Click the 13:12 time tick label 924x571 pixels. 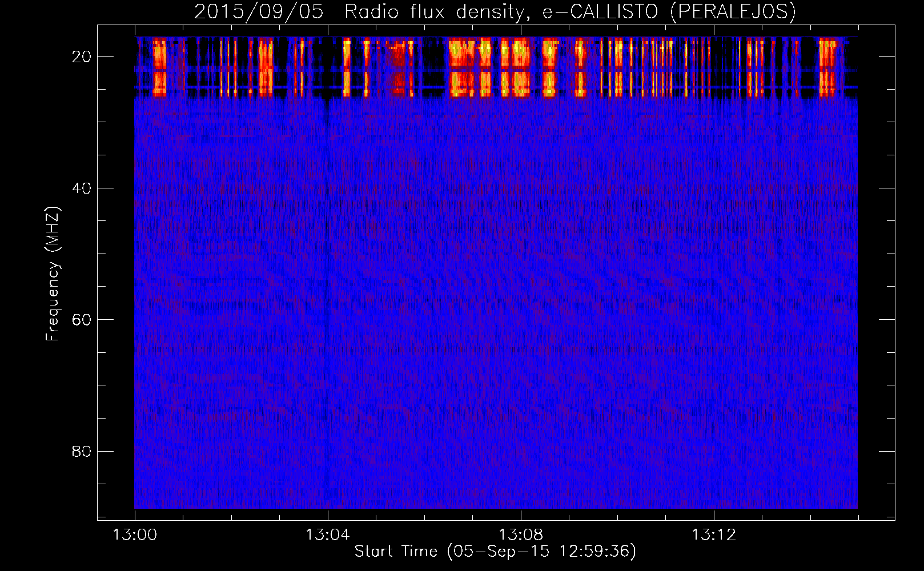714,535
